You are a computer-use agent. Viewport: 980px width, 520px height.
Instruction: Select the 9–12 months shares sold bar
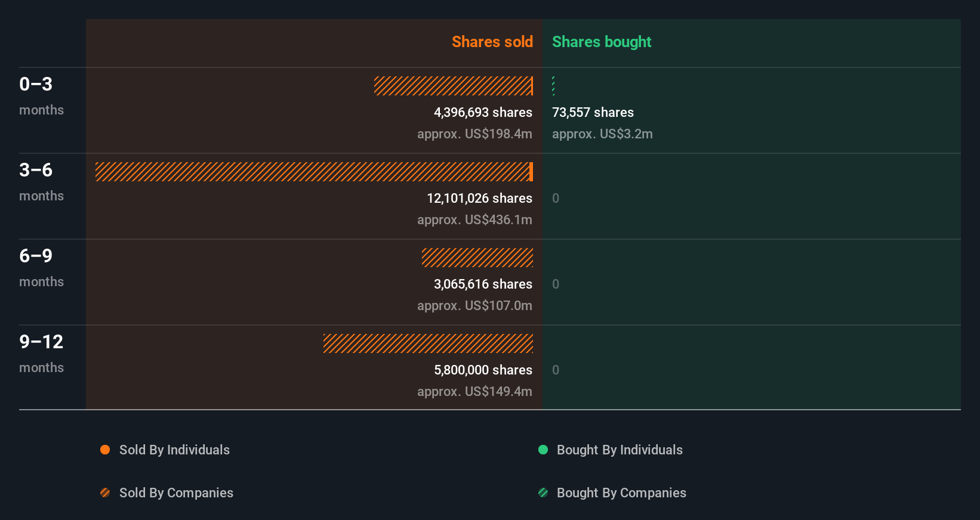click(428, 343)
